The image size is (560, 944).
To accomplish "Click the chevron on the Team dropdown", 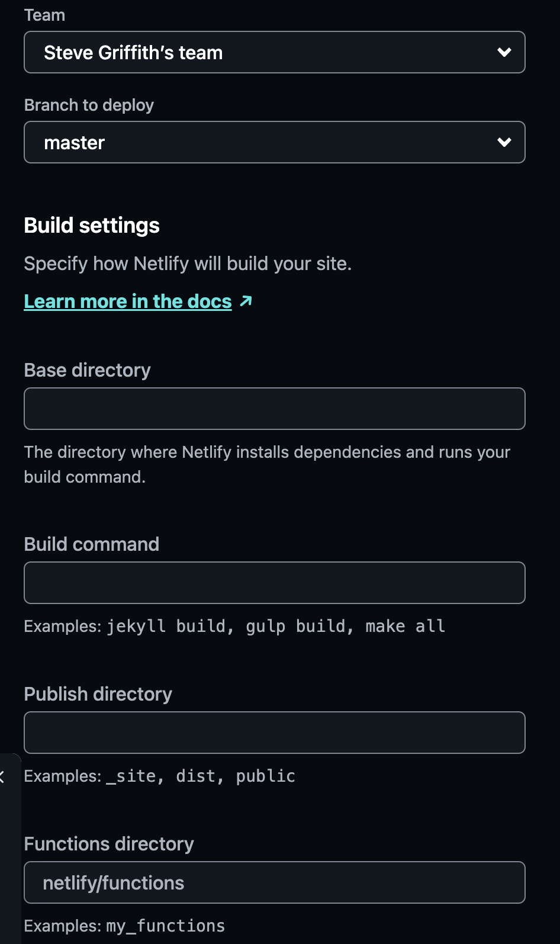I will 504,52.
